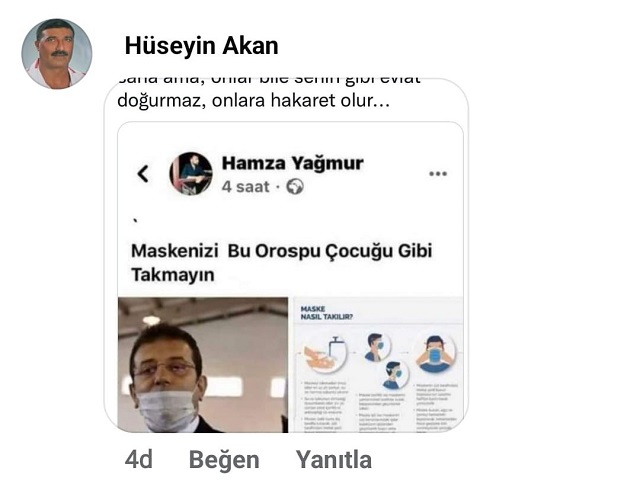Open the photo of man with lowered mask
Viewport: 640px width, 490px height.
203,365
